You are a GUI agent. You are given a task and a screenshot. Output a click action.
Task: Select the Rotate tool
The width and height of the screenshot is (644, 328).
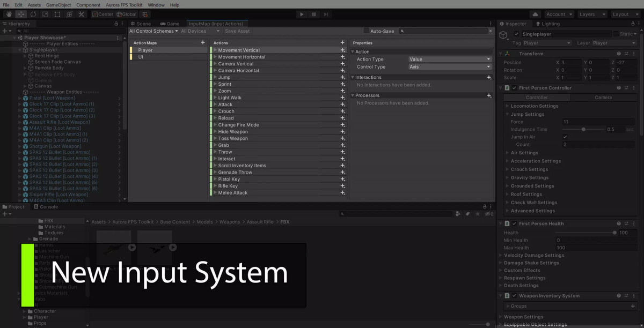pyautogui.click(x=32, y=14)
